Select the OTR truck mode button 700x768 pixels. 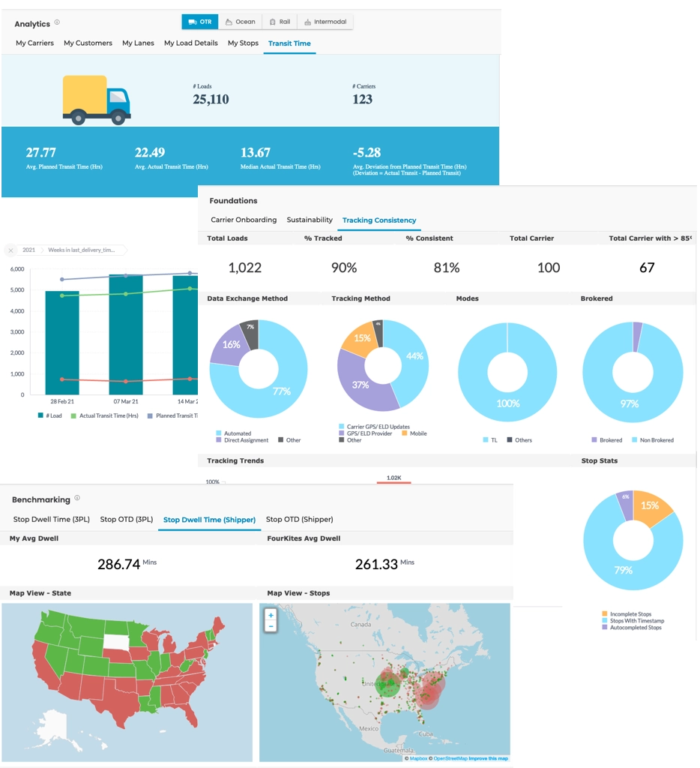point(200,22)
